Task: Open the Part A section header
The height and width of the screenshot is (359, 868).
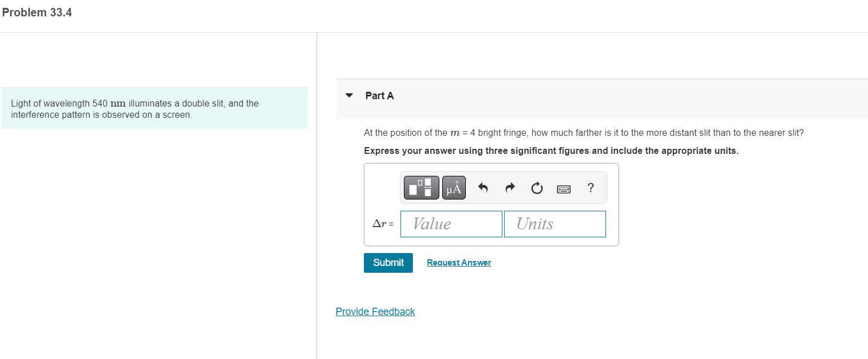Action: 380,95
